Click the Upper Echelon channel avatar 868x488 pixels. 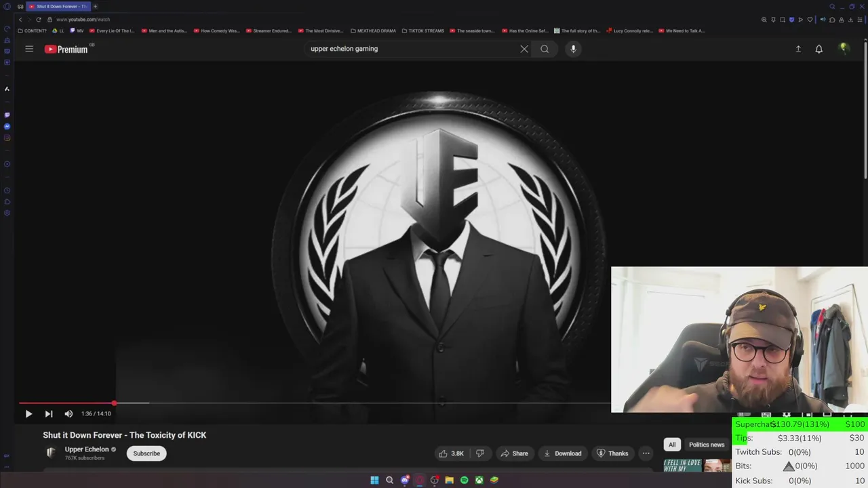coord(50,453)
